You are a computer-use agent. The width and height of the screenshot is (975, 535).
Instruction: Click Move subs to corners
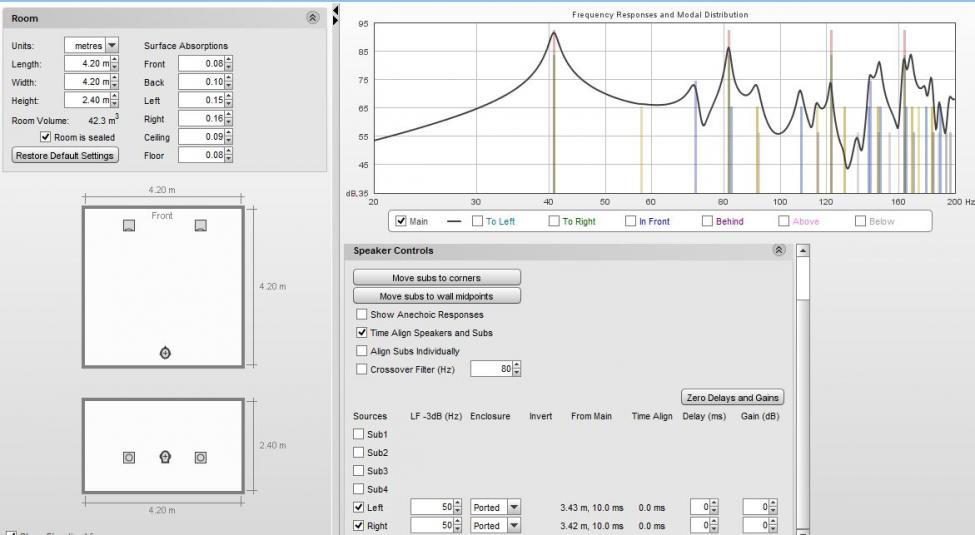pos(437,277)
